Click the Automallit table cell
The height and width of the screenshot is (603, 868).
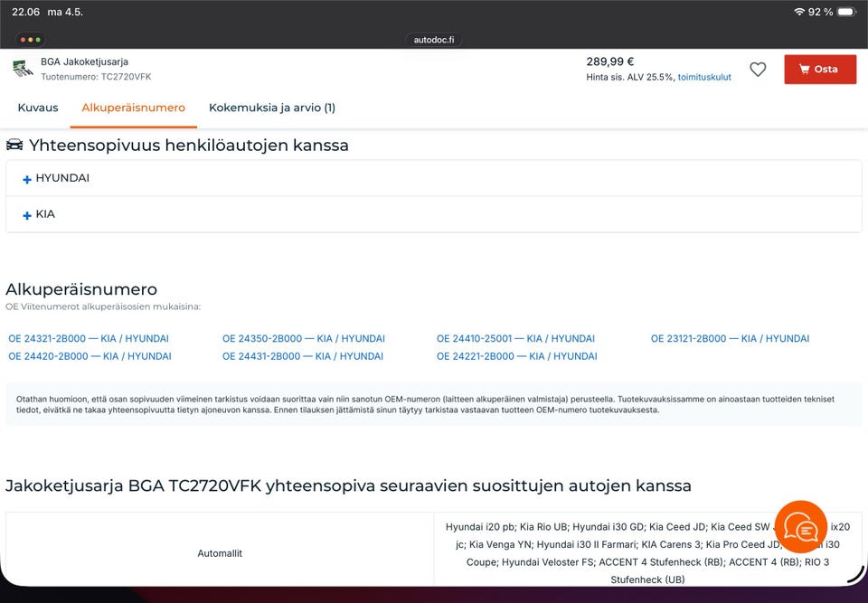coord(220,550)
